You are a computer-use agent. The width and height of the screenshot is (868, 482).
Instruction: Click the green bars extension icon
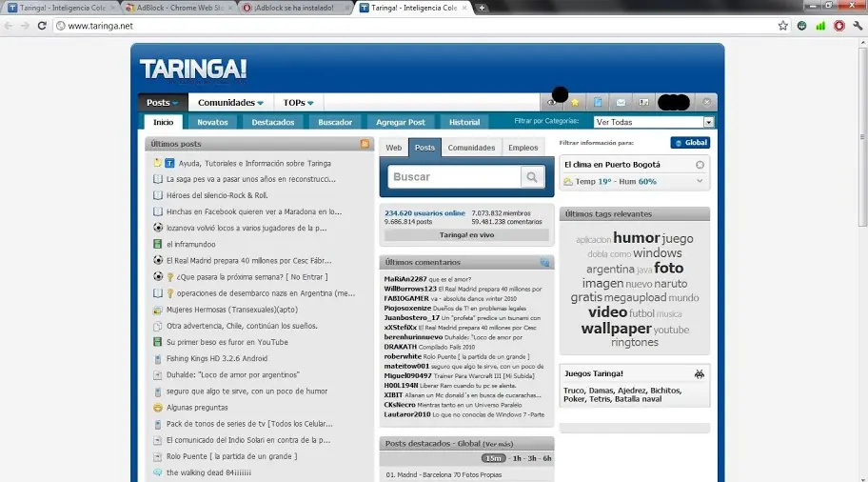[820, 26]
